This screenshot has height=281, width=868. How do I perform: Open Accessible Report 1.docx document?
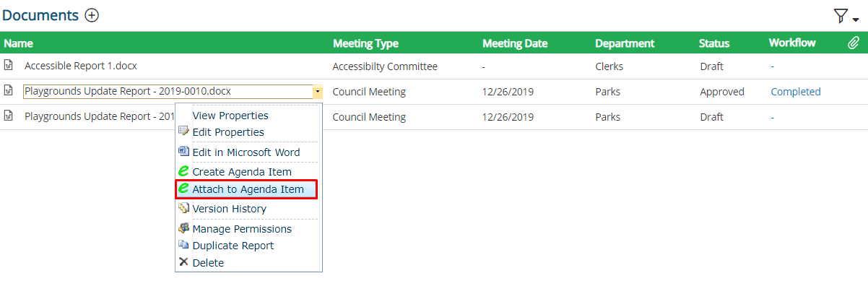[81, 66]
